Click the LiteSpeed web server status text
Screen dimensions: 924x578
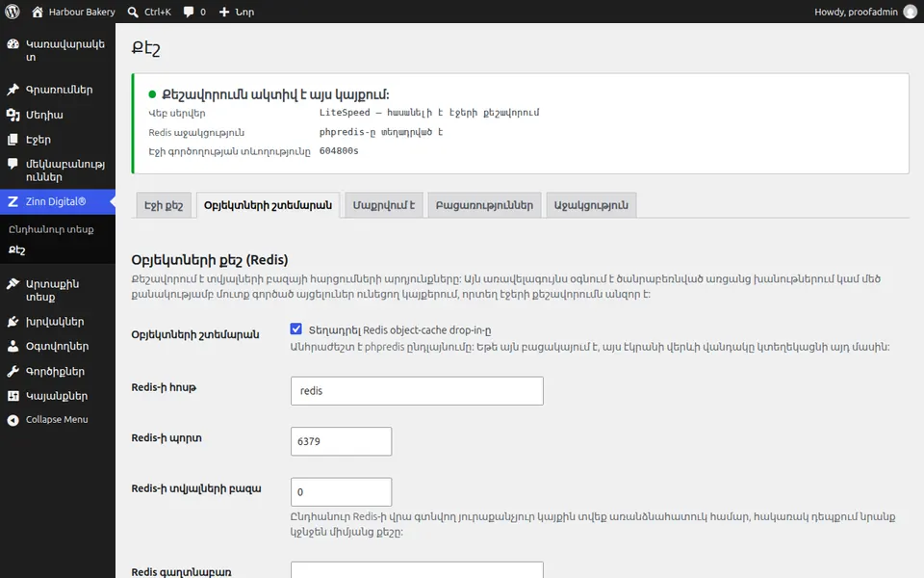(x=429, y=113)
